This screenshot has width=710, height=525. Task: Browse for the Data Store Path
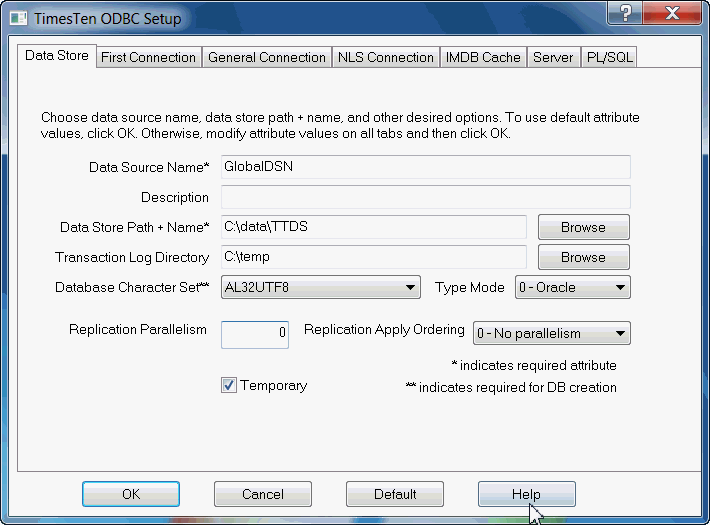pos(583,227)
